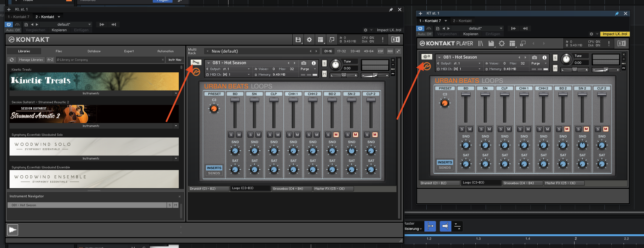This screenshot has height=248, width=644.
Task: Click the BD fader in the Kontakt window
Action: click(x=235, y=100)
